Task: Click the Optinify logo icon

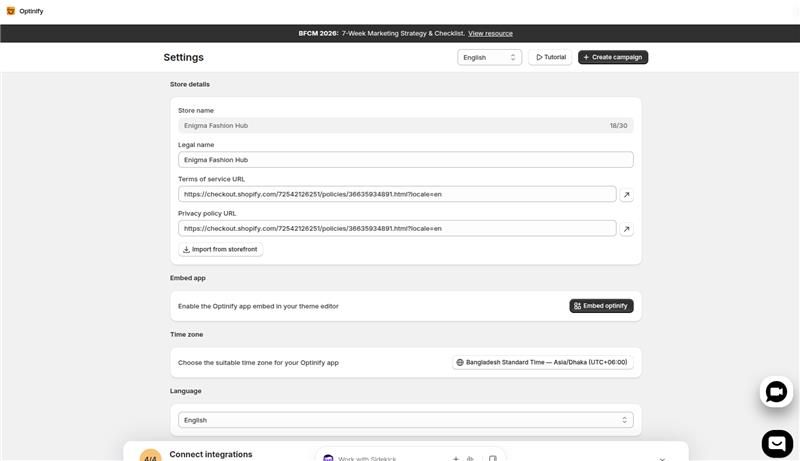Action: [x=11, y=11]
